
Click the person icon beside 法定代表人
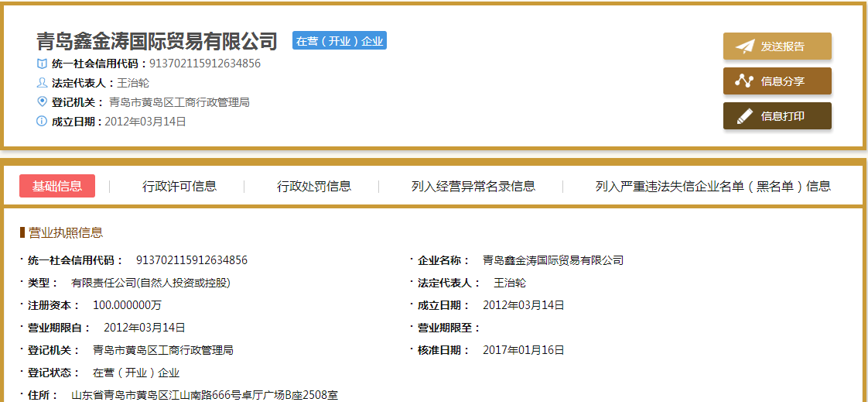coord(42,83)
